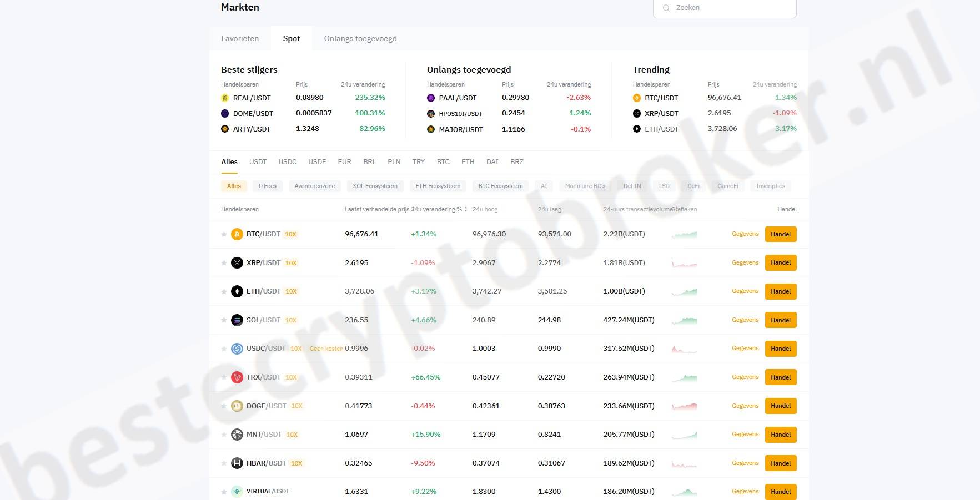
Task: Sort by 24u verandering % arrows
Action: click(465, 209)
